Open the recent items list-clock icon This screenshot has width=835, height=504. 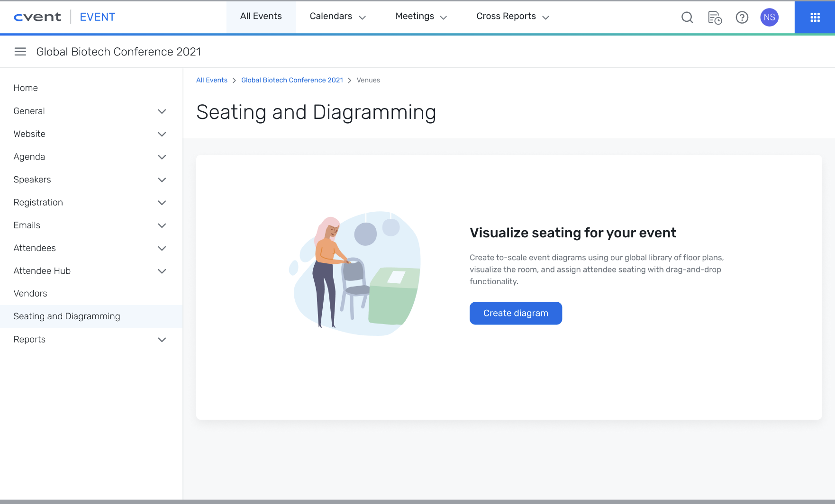715,18
